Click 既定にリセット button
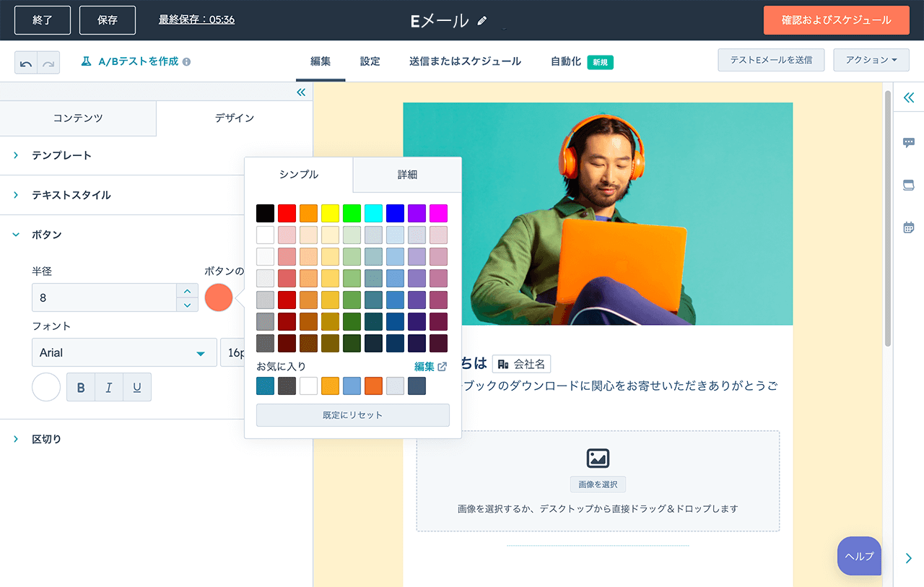The width and height of the screenshot is (924, 587). point(353,415)
